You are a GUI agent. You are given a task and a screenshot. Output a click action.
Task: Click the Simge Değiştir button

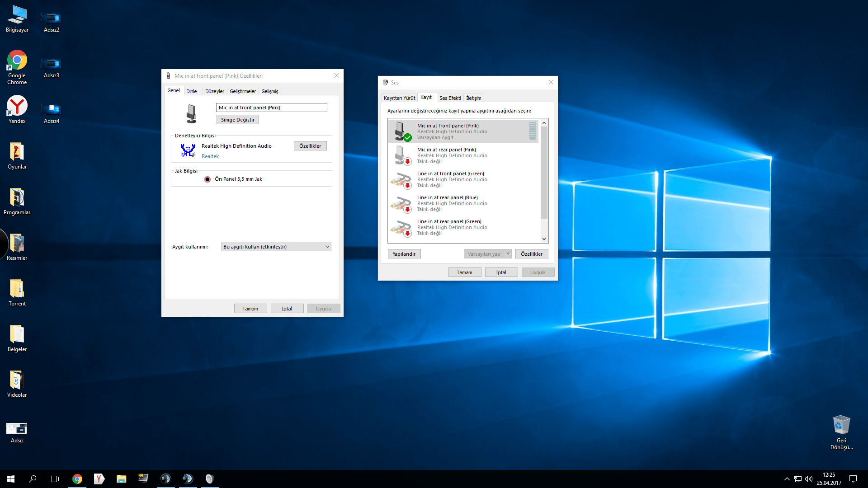click(237, 120)
